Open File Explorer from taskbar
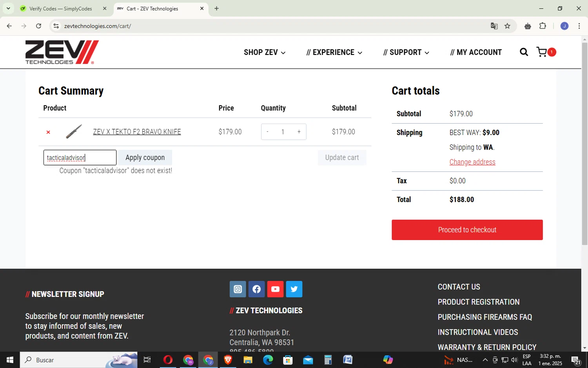This screenshot has width=588, height=368. pos(248,360)
